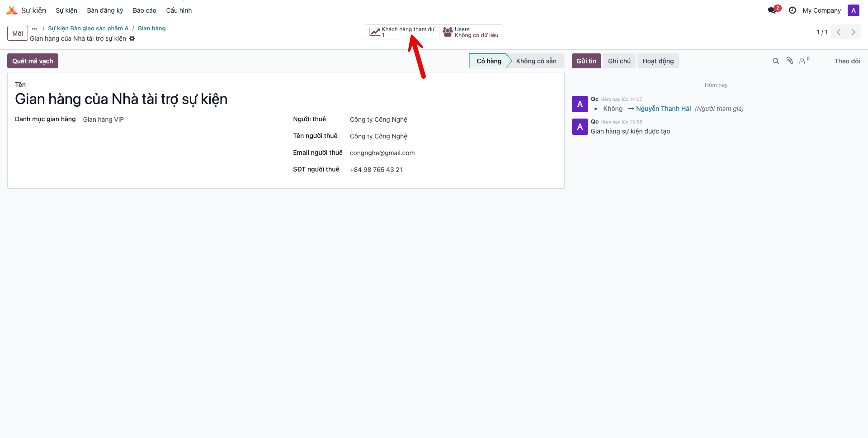Go to the next record arrow
Viewport: 868px width, 438px height.
(x=854, y=32)
